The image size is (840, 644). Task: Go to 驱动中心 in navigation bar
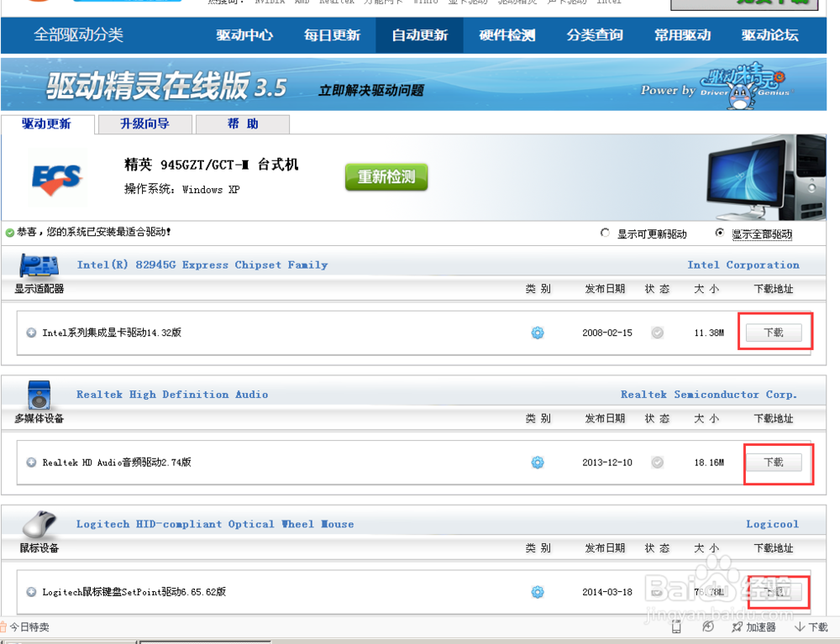[x=244, y=35]
